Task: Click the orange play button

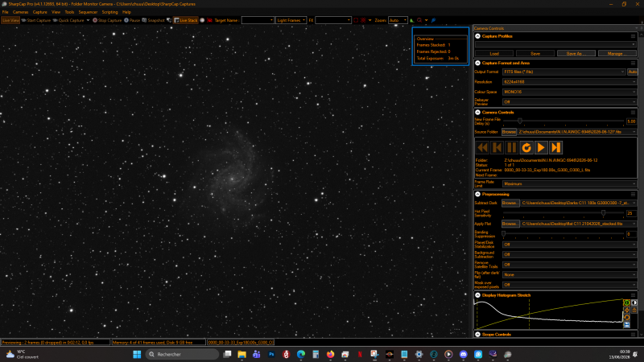Action: tap(541, 147)
